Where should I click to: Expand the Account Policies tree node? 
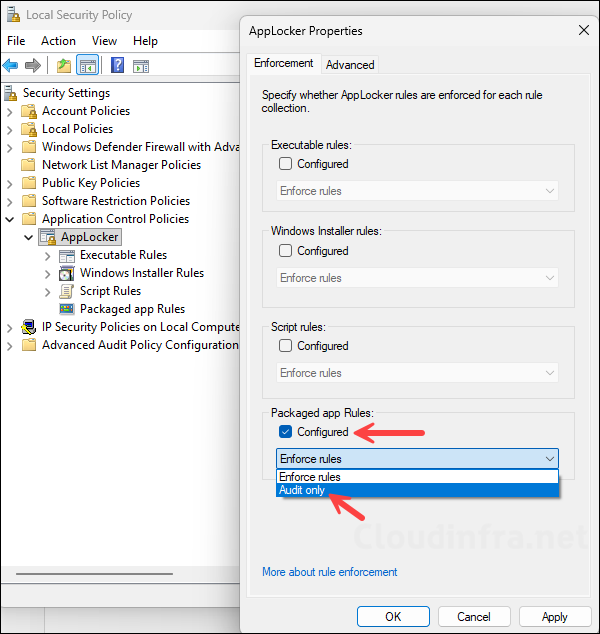click(10, 112)
